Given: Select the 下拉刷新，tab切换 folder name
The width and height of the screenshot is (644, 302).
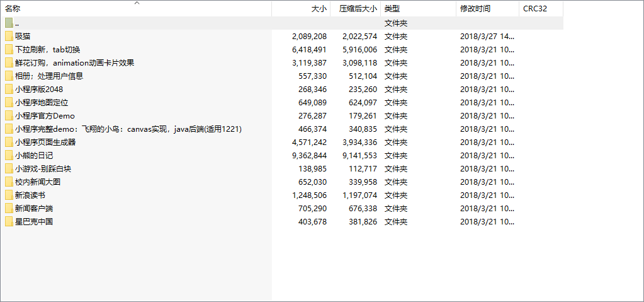Looking at the screenshot, I should click(x=48, y=50).
